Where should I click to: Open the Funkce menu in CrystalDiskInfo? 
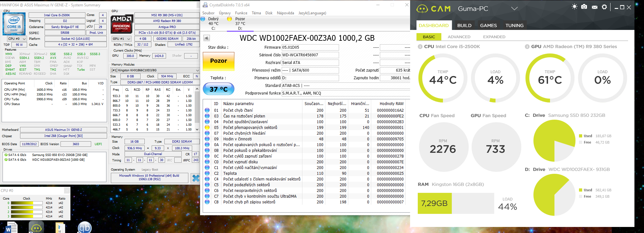point(241,13)
